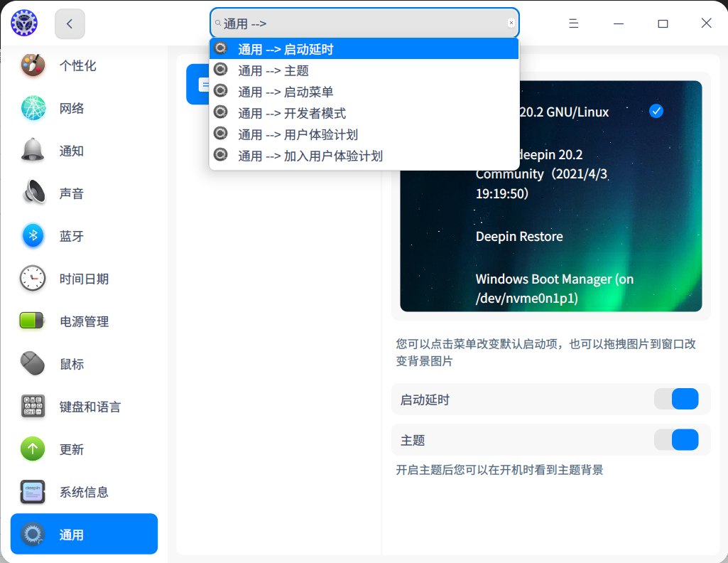Toggle the 主题 (theme) switch
This screenshot has height=563, width=728.
click(676, 440)
